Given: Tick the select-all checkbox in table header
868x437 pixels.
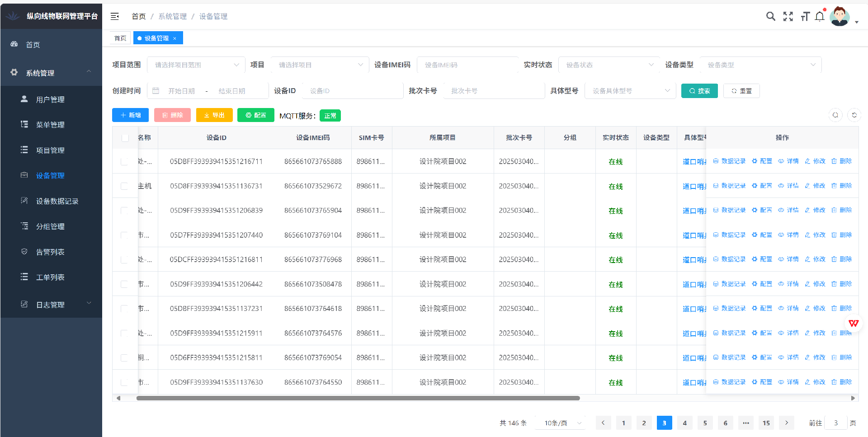Looking at the screenshot, I should click(x=125, y=138).
